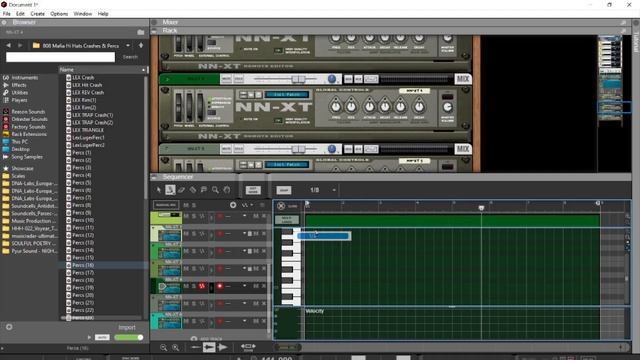Detach the Rack panel window
The image size is (640, 360).
point(623,31)
